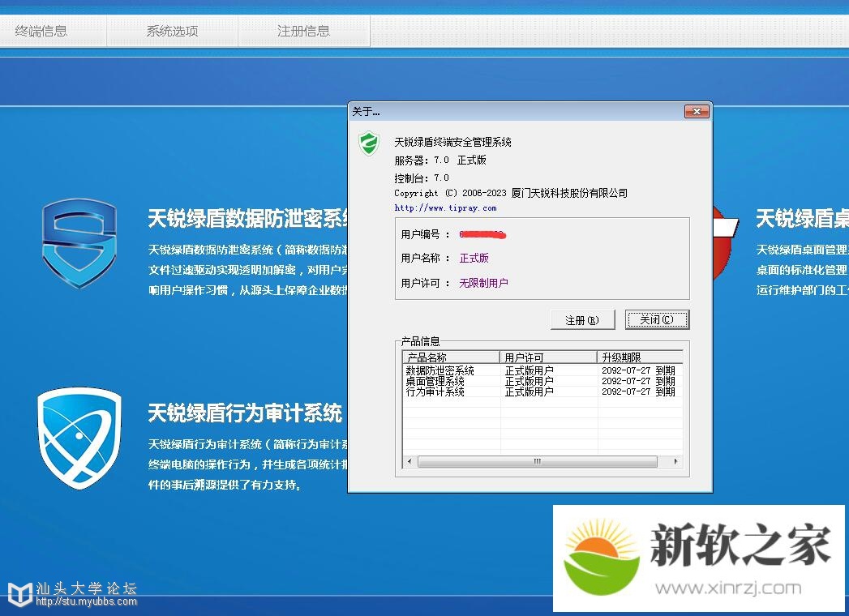This screenshot has width=849, height=616.
Task: Click the 用户许可 column header
Action: click(548, 357)
